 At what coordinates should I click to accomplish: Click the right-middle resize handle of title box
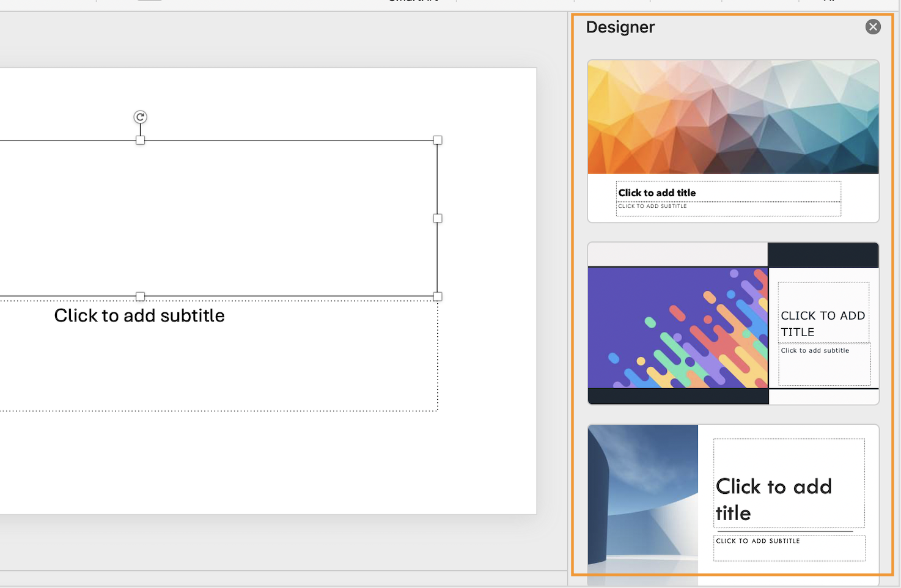438,218
